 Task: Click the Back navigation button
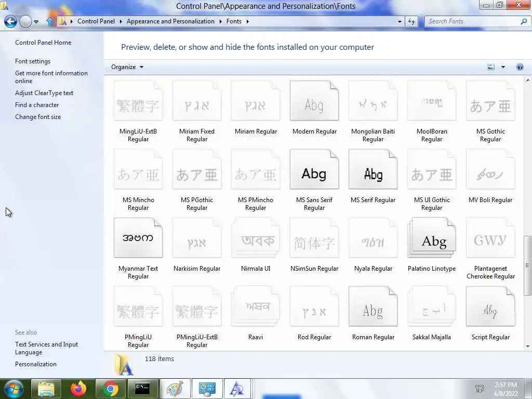click(x=10, y=21)
